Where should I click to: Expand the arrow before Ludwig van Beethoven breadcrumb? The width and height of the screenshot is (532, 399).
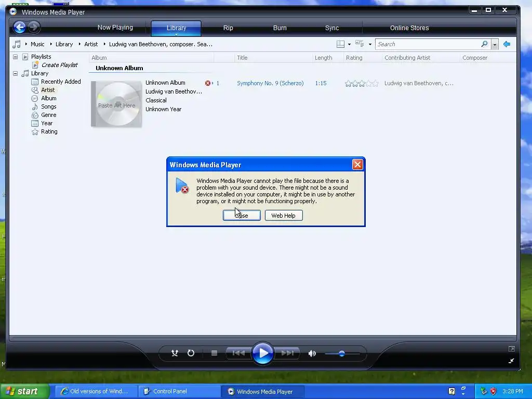coord(104,44)
